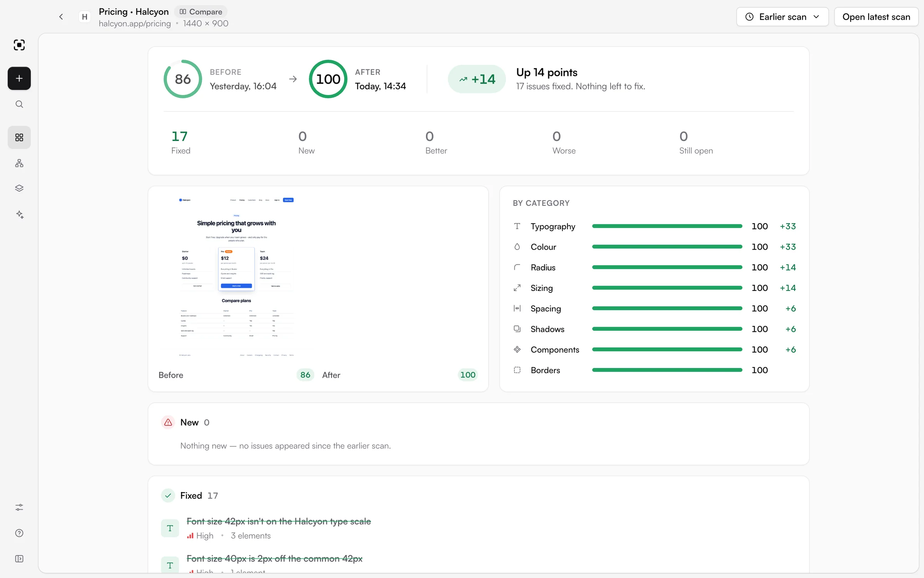Click the green check icon beside Fixed
Screen dimensions: 924x578
(x=168, y=496)
